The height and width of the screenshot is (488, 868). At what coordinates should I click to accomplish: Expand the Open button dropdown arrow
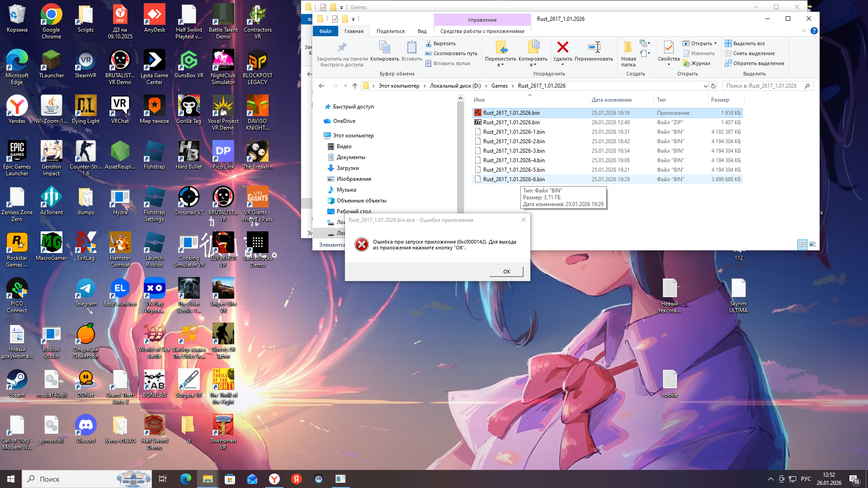[715, 43]
